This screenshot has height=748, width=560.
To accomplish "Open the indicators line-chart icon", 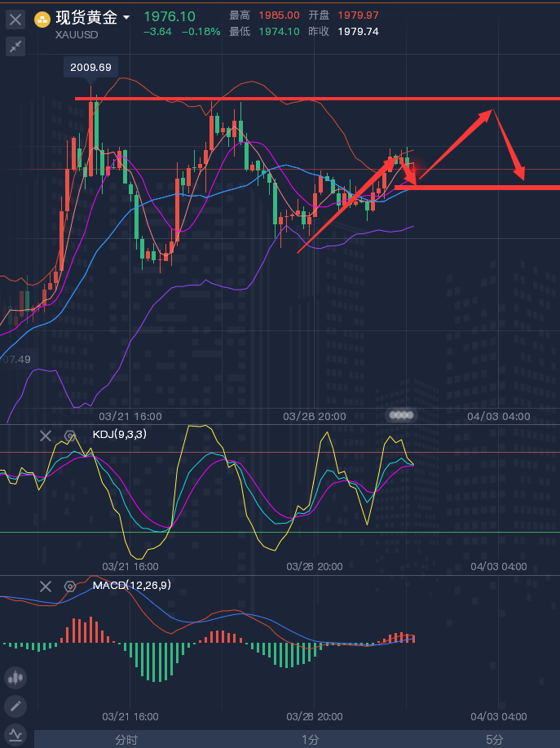I will [x=15, y=735].
